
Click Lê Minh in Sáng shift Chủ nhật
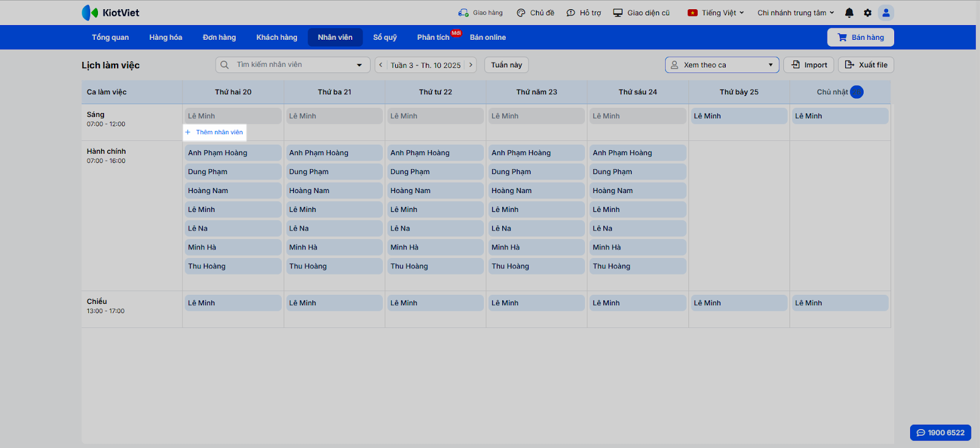(x=840, y=116)
